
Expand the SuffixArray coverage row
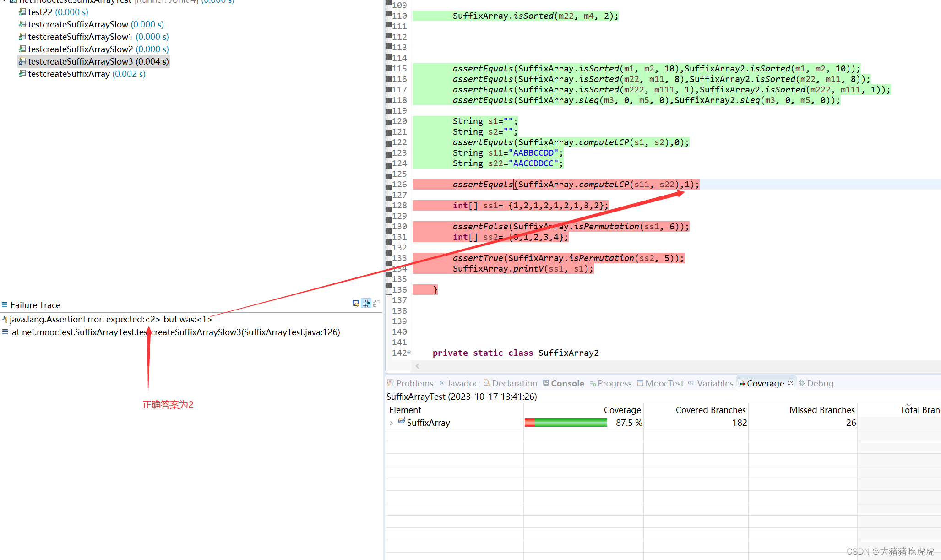(x=391, y=423)
